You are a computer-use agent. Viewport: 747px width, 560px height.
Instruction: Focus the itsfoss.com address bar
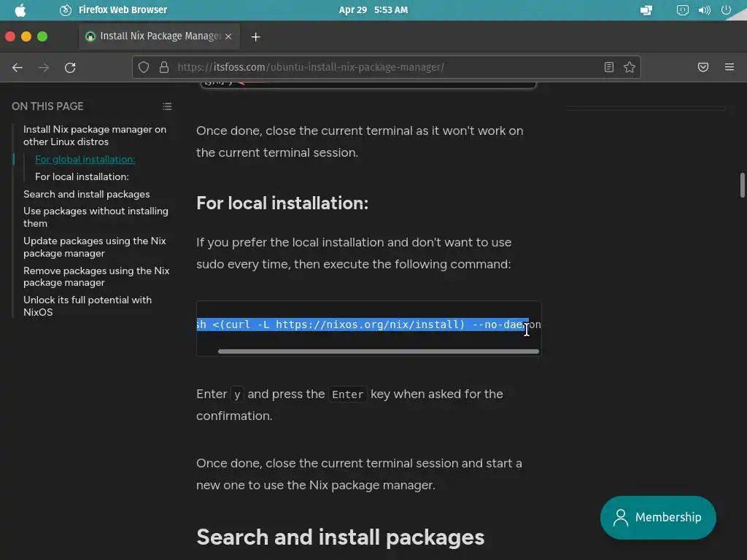[386, 67]
